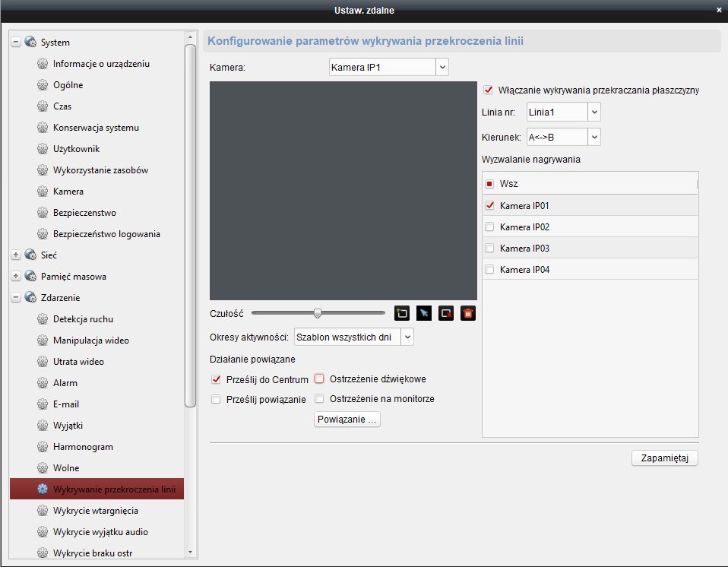Screen dimensions: 728x567
Task: Disable the line crossing detection checkbox
Action: pyautogui.click(x=489, y=90)
